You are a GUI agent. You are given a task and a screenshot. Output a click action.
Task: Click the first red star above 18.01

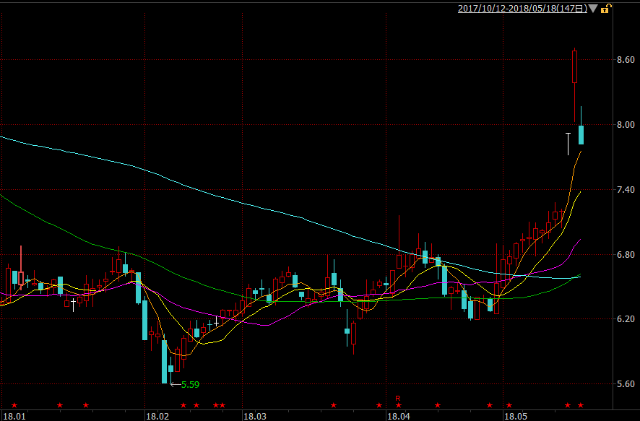pos(14,405)
